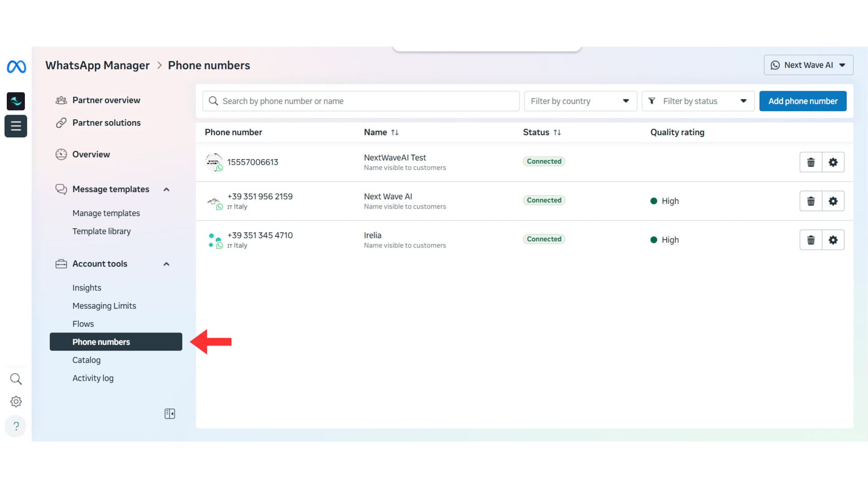Screen dimensions: 868x488
Task: Sort the table by Status column
Action: point(557,132)
